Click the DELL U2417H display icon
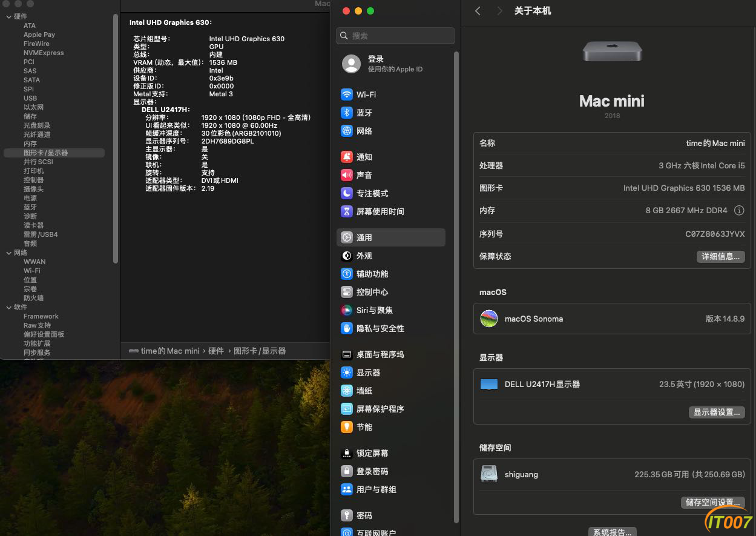The height and width of the screenshot is (536, 756). pyautogui.click(x=489, y=385)
